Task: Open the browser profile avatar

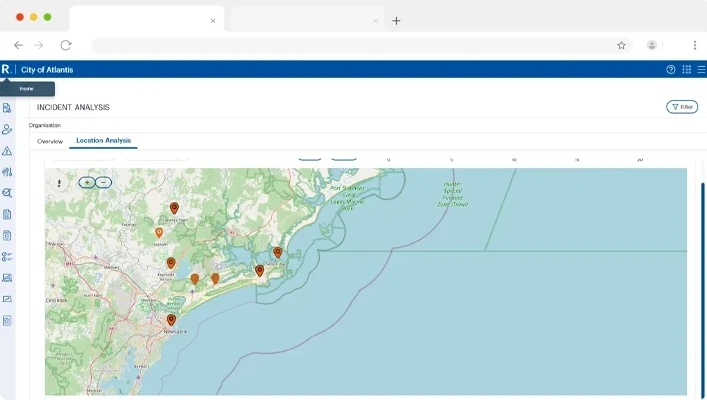Action: 652,45
